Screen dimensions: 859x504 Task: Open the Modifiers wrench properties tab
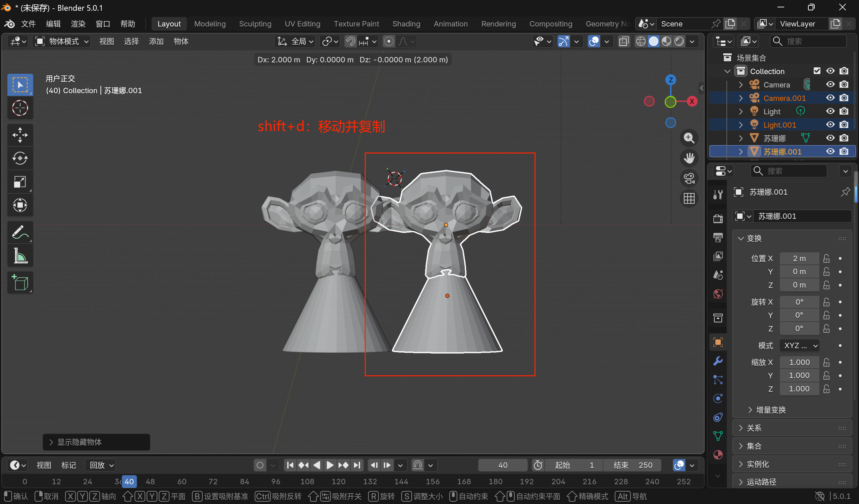718,361
